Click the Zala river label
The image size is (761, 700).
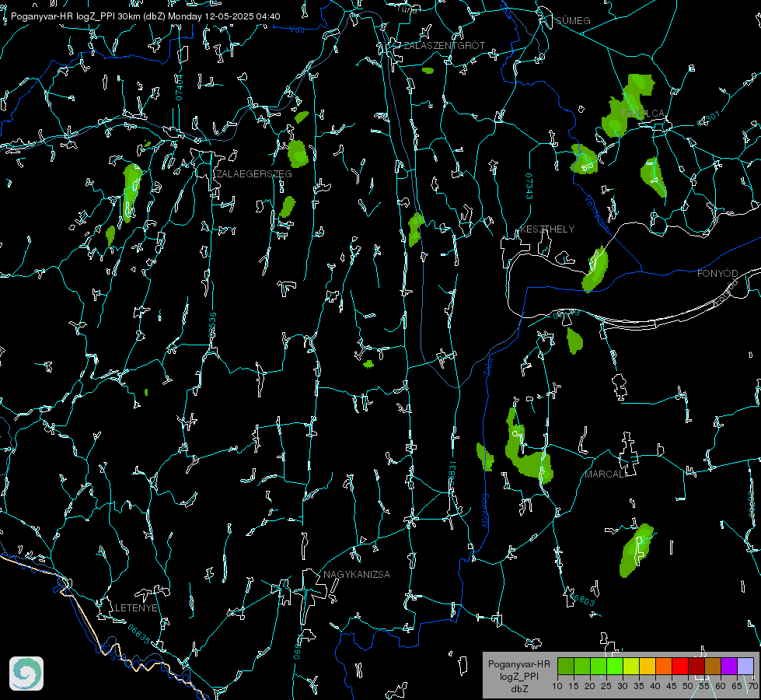pos(487,366)
